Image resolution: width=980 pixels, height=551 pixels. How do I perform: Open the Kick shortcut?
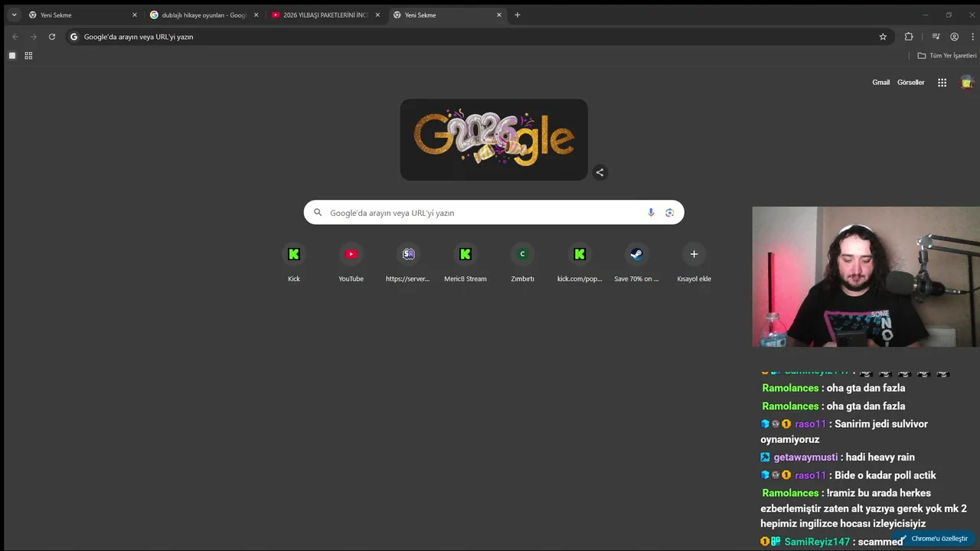[x=294, y=262]
